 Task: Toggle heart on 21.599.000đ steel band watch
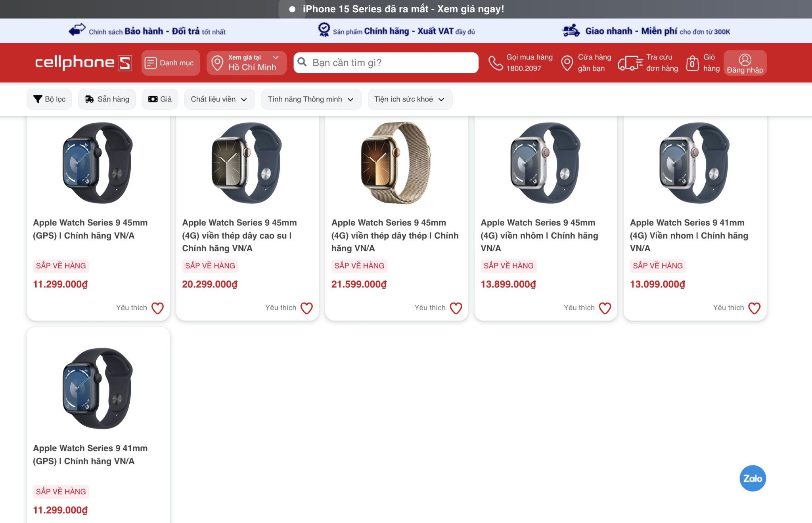click(x=456, y=308)
